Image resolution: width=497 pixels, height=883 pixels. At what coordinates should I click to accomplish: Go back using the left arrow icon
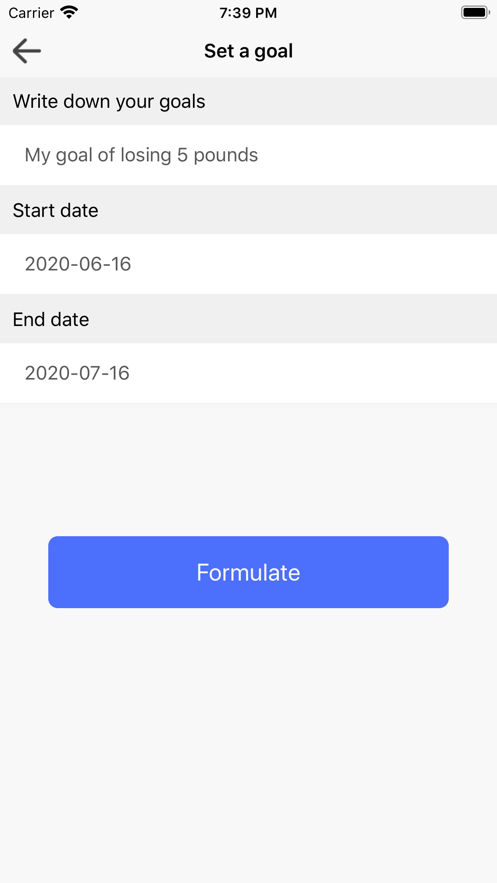26,51
